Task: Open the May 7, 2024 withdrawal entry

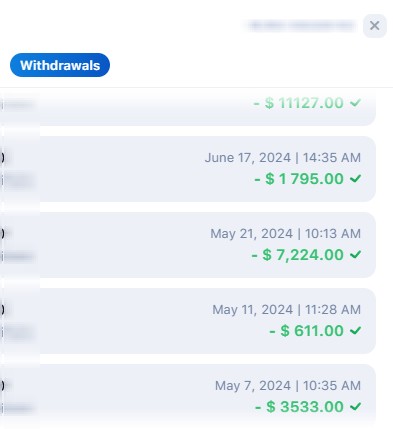Action: [x=188, y=397]
